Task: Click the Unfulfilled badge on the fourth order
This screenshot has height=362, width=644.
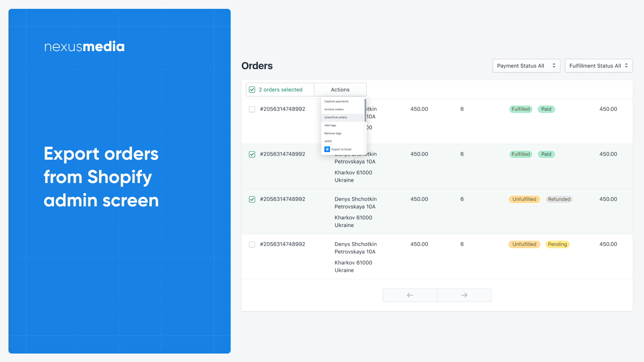Action: point(524,244)
